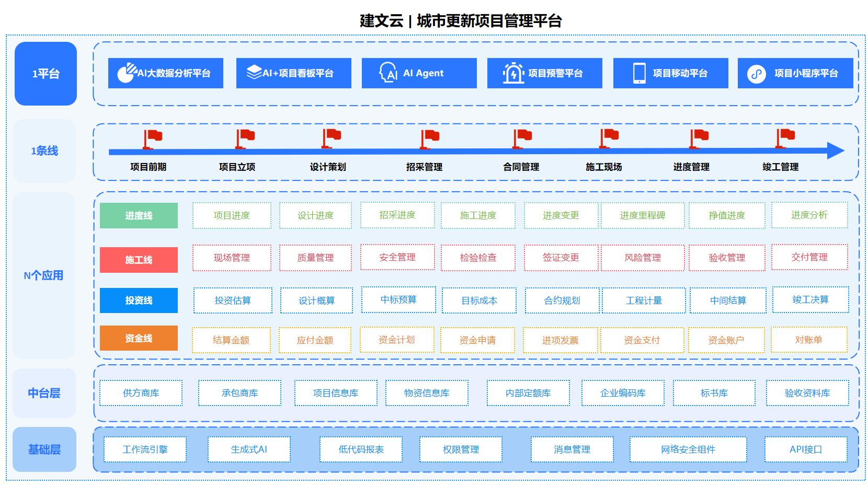This screenshot has height=486, width=868.
Task: Click the 生成式AI component box
Action: pos(249,449)
